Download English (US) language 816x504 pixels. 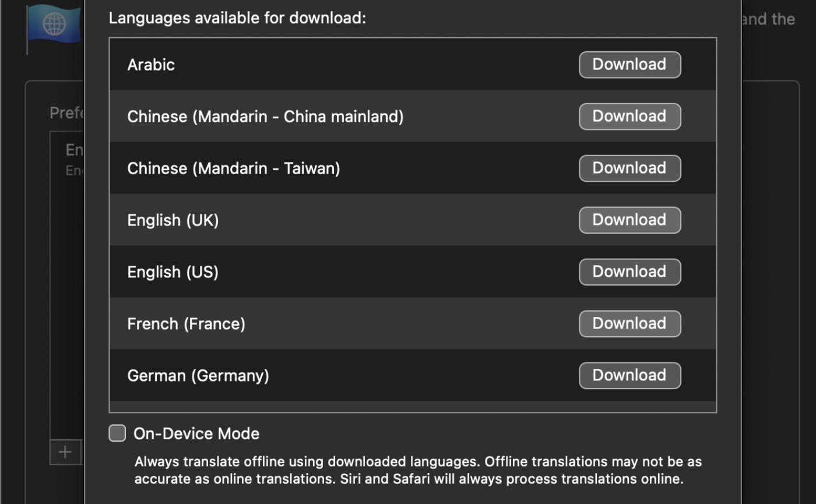click(629, 272)
